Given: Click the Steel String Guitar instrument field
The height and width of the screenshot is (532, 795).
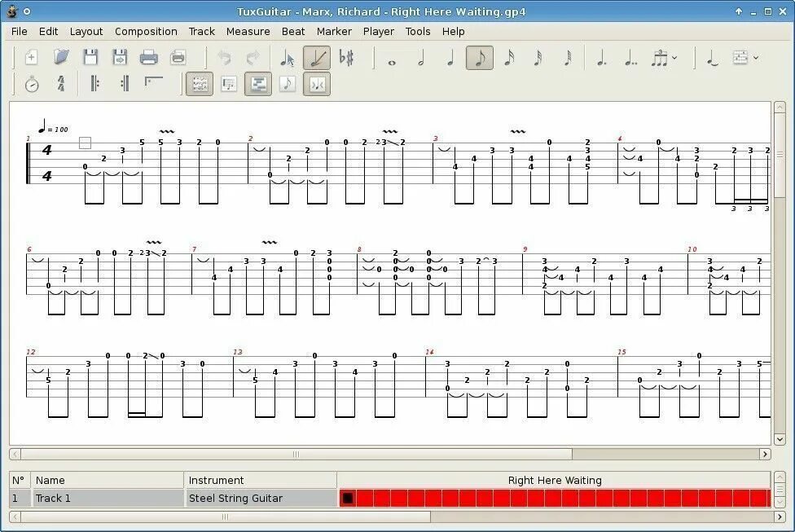Looking at the screenshot, I should [x=244, y=497].
